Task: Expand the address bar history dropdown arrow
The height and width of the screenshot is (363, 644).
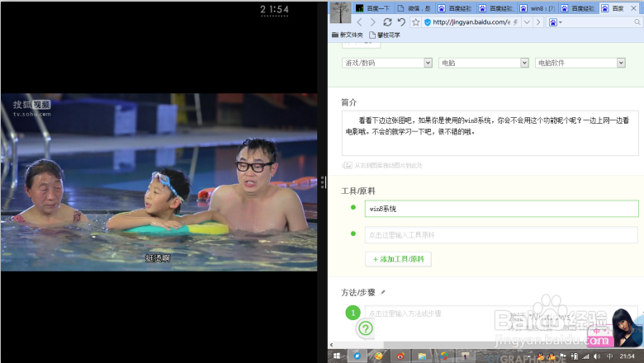Action: click(527, 22)
